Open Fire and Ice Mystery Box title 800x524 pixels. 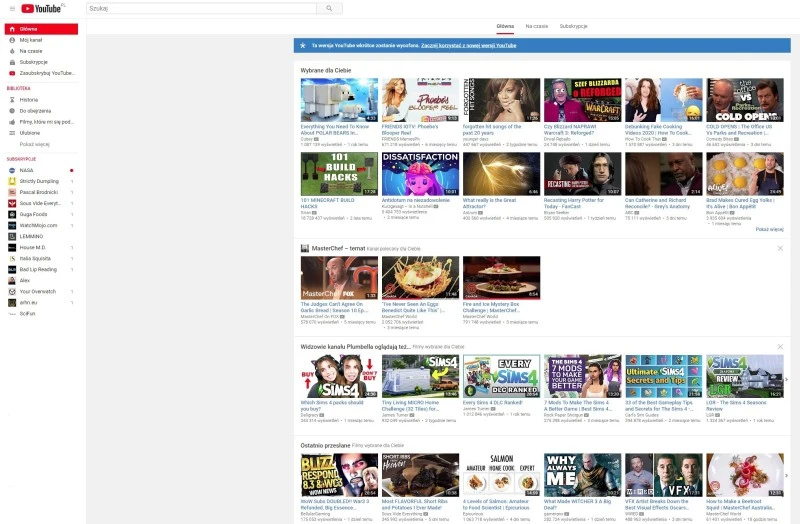click(491, 307)
